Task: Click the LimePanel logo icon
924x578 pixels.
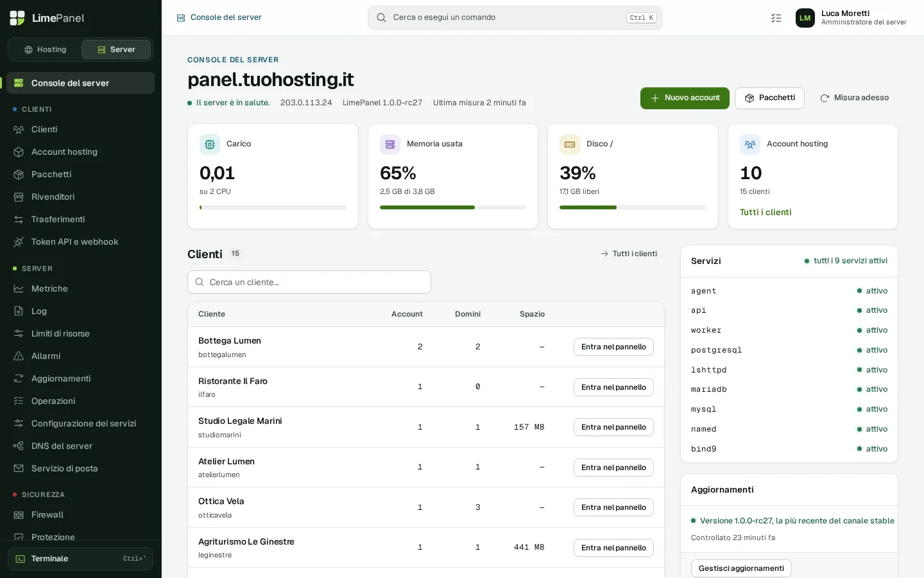Action: 17,18
